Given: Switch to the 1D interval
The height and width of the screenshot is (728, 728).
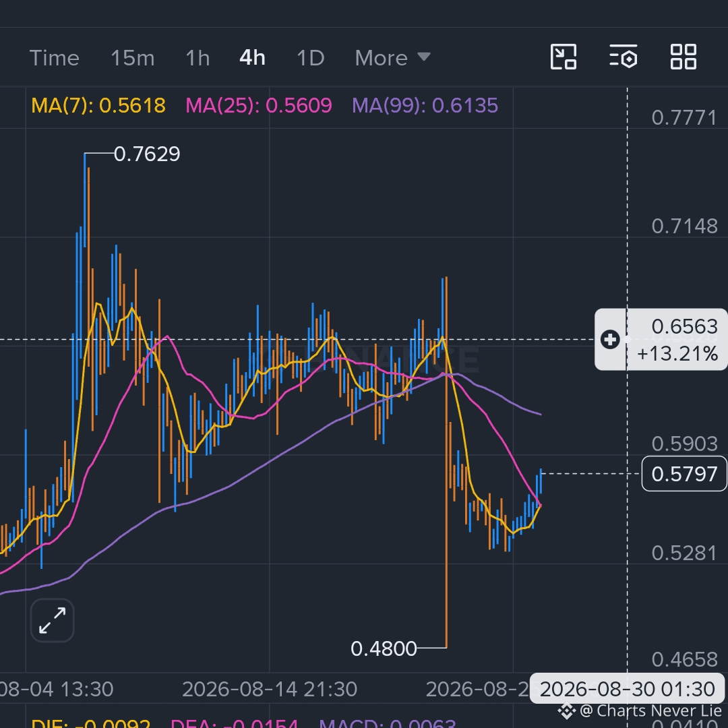Looking at the screenshot, I should click(310, 58).
